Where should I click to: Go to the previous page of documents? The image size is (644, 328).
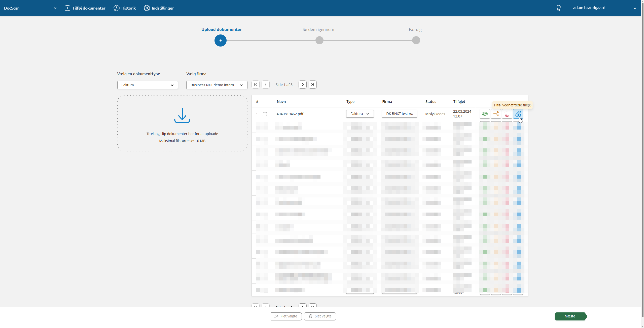pos(265,85)
